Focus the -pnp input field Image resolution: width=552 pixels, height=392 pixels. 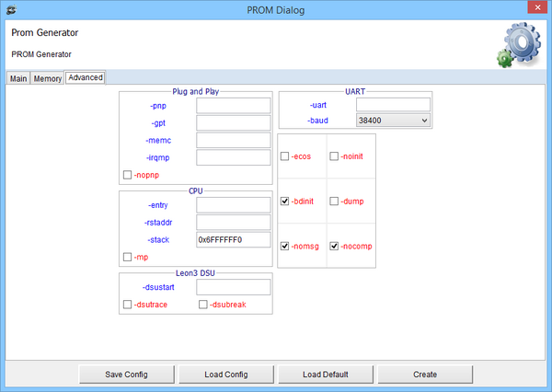[x=234, y=106]
